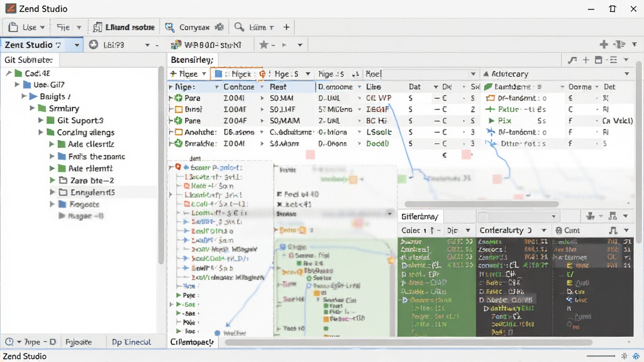The width and height of the screenshot is (644, 362).
Task: Switch to the Git Submete tab
Action: (29, 60)
